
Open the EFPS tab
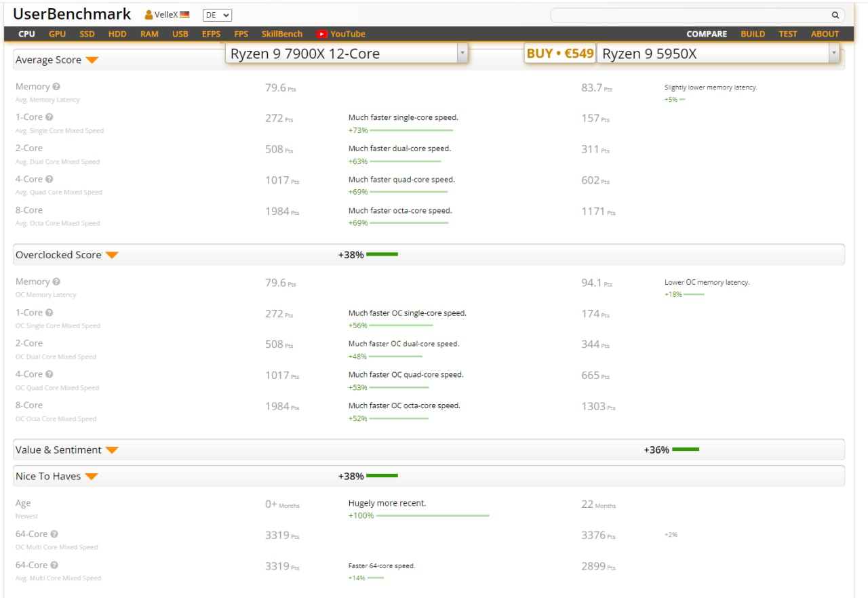(x=211, y=34)
